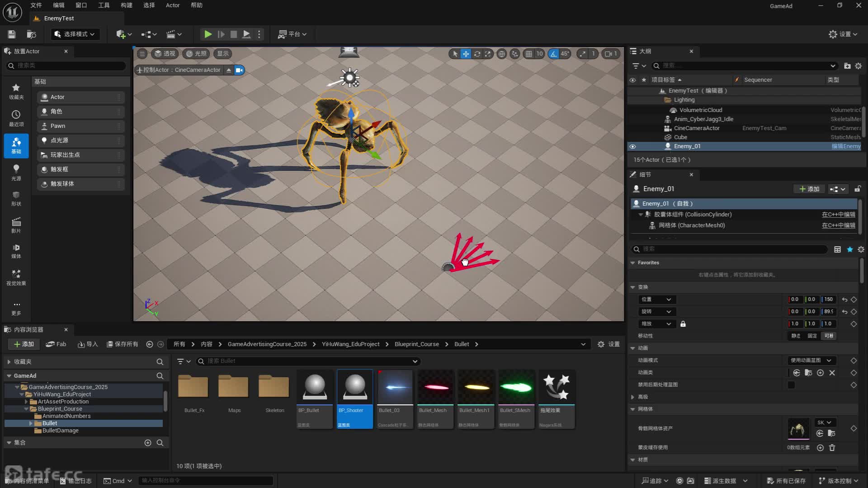The width and height of the screenshot is (868, 488).
Task: Select the rotate transform gizmo tool
Action: pos(477,54)
